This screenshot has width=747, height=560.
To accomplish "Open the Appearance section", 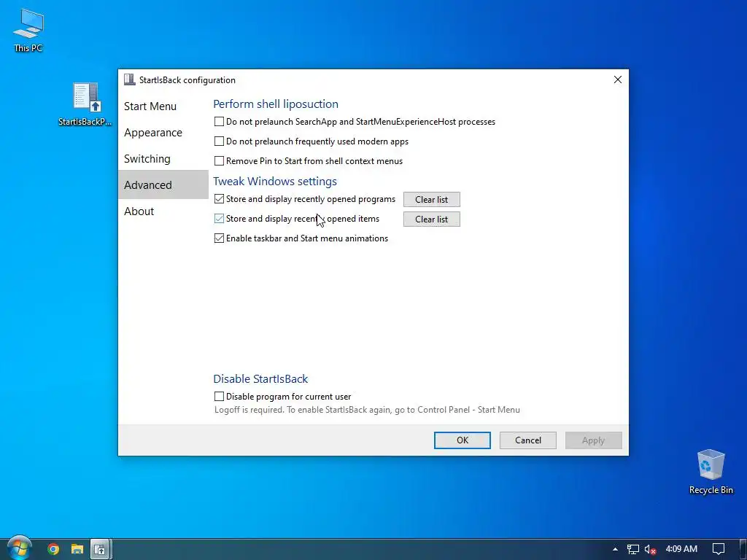I will (x=163, y=133).
